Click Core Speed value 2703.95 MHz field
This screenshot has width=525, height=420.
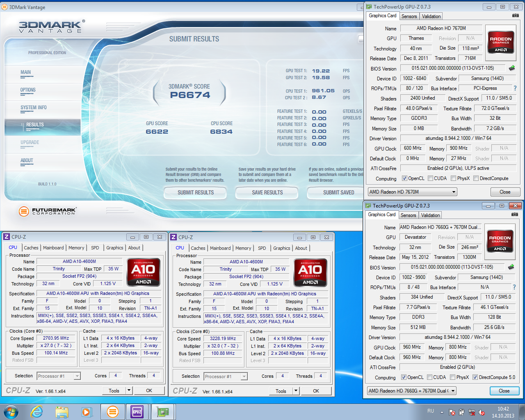pyautogui.click(x=56, y=338)
